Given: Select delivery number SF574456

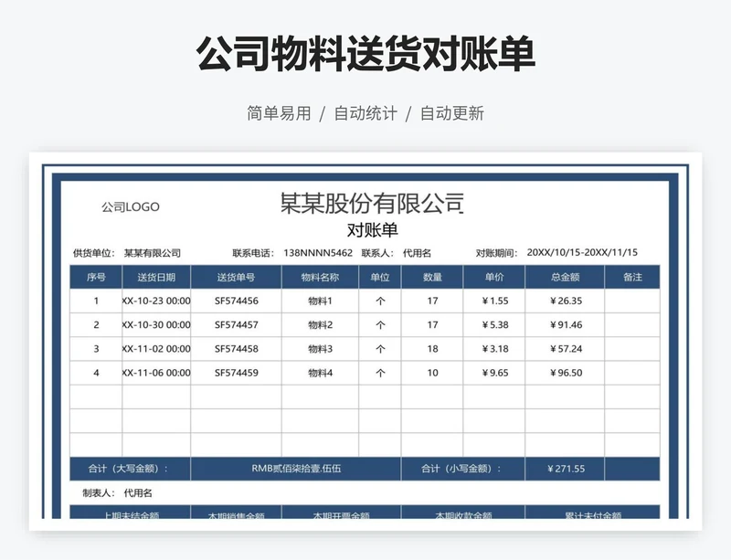Looking at the screenshot, I should tap(237, 301).
